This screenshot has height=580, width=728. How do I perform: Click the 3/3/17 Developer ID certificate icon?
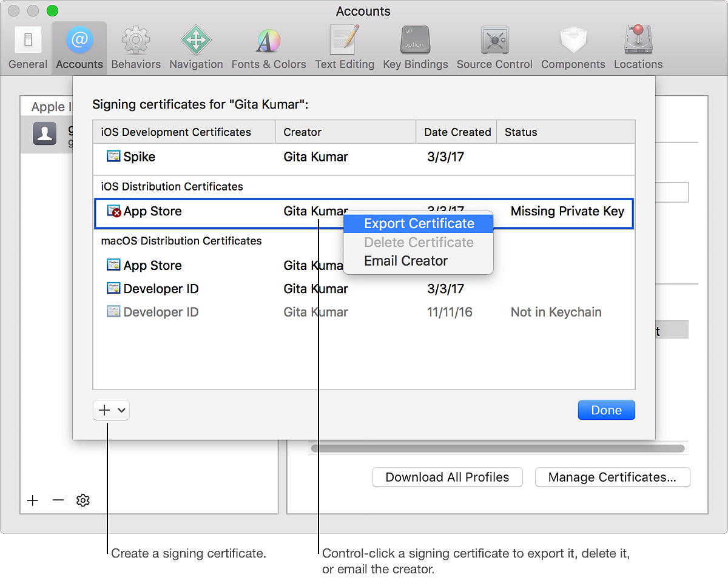[x=113, y=289]
